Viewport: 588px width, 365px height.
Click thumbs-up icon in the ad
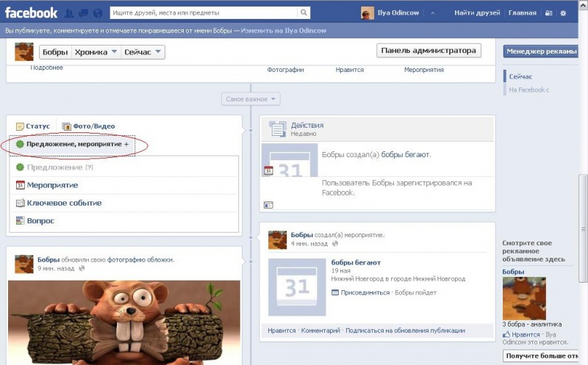tap(506, 334)
